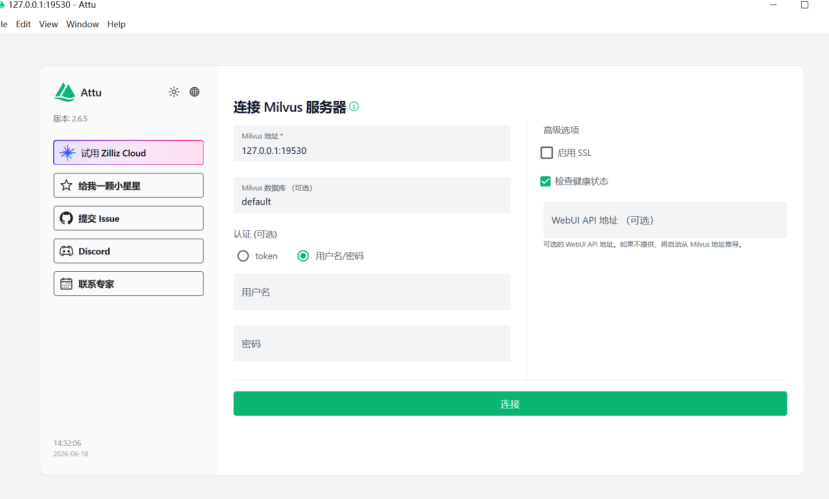Click the 连接 Milvus 服务器 heading

tap(290, 107)
